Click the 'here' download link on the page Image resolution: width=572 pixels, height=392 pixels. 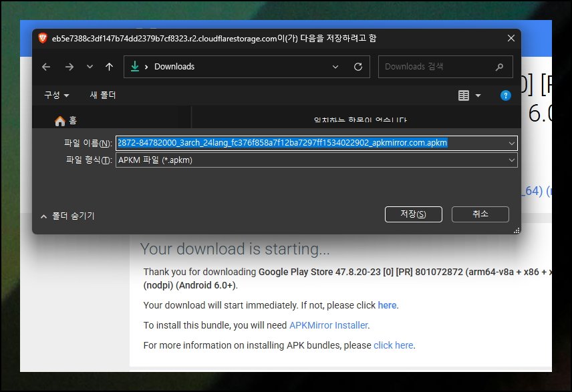(x=387, y=305)
